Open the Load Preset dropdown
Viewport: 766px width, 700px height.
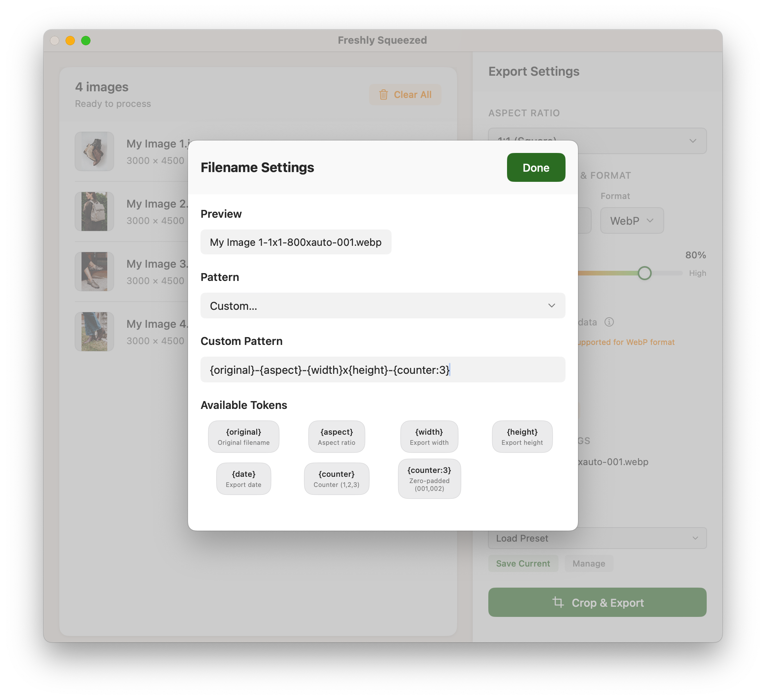(597, 538)
